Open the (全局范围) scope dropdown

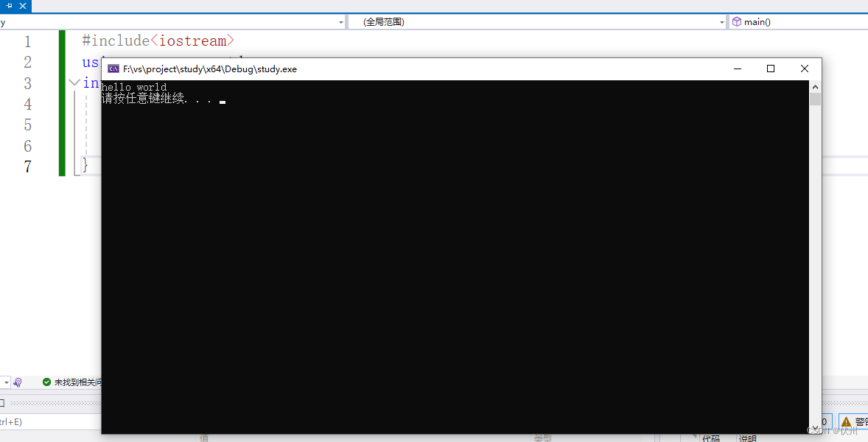tap(537, 22)
